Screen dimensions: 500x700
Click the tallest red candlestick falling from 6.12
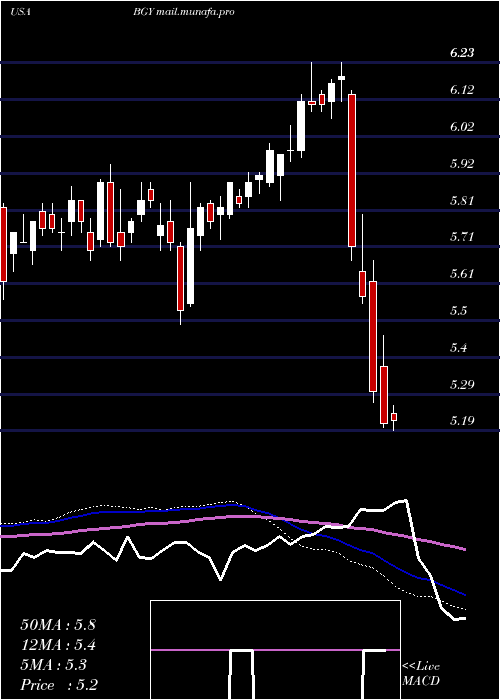(x=352, y=171)
